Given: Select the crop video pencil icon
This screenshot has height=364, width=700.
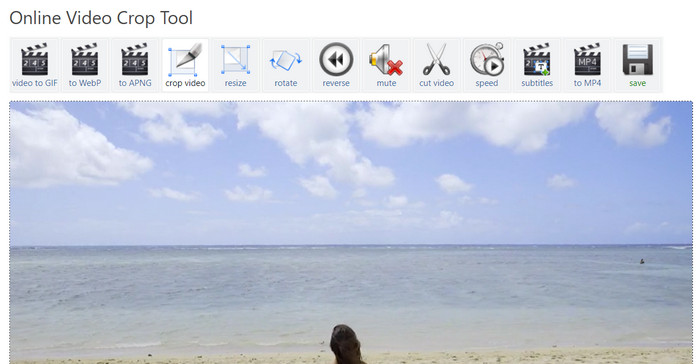Looking at the screenshot, I should [x=185, y=59].
